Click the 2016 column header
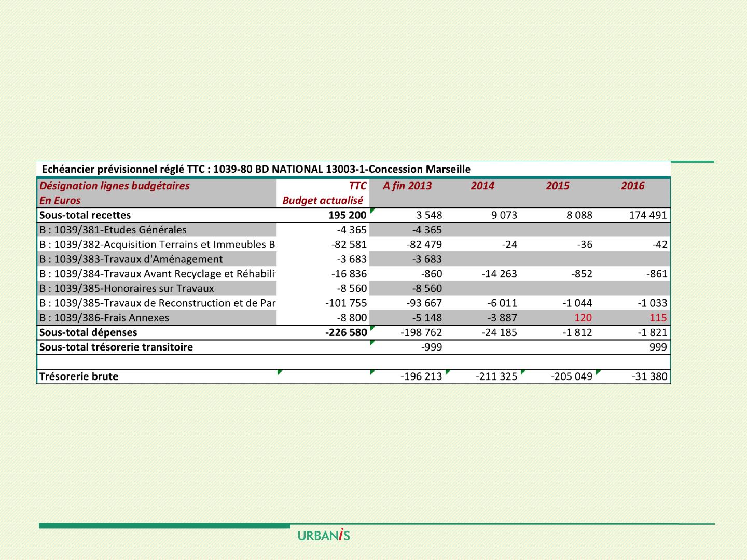This screenshot has height=560, width=747. coord(632,186)
